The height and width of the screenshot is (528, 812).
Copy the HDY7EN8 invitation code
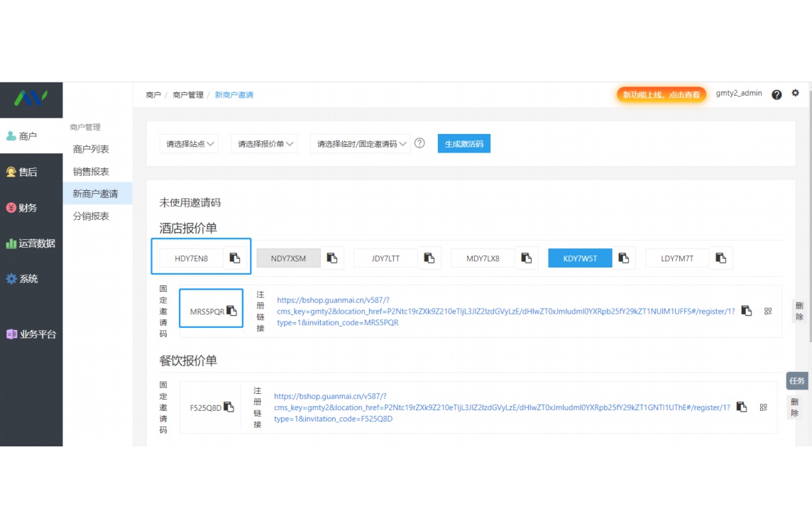tap(235, 258)
